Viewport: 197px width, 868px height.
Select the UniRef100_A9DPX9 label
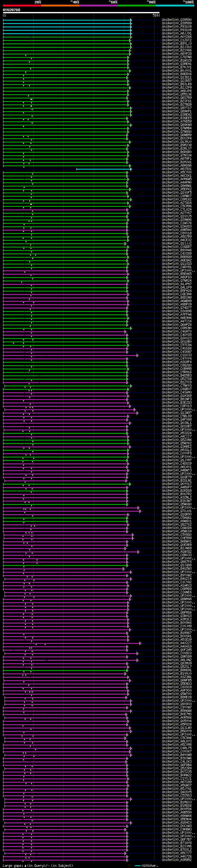coord(177,304)
